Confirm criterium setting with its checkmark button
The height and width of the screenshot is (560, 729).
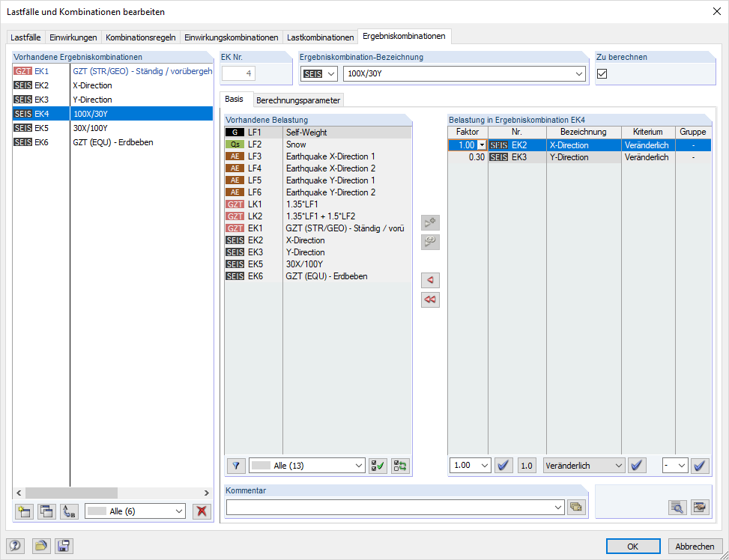point(637,466)
